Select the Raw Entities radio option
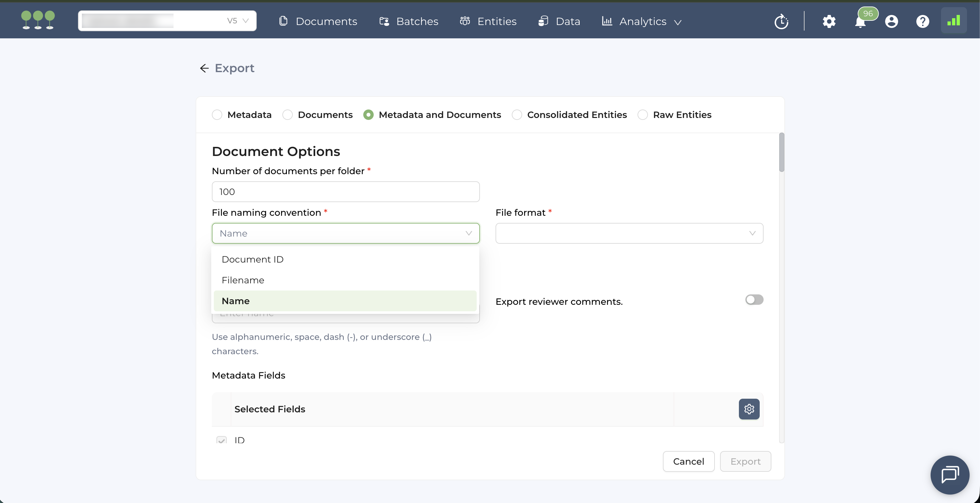980x503 pixels. (642, 115)
